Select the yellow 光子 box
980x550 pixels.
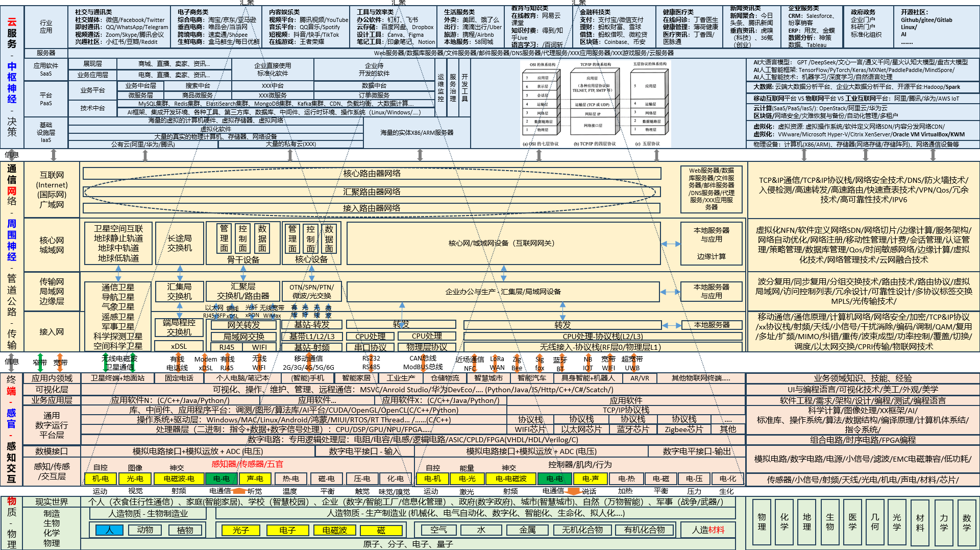[x=240, y=530]
